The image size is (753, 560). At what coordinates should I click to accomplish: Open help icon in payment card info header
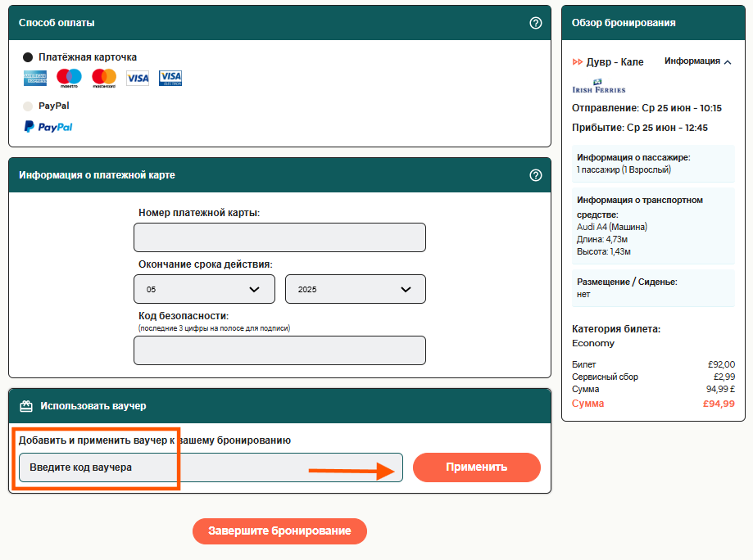[x=536, y=175]
